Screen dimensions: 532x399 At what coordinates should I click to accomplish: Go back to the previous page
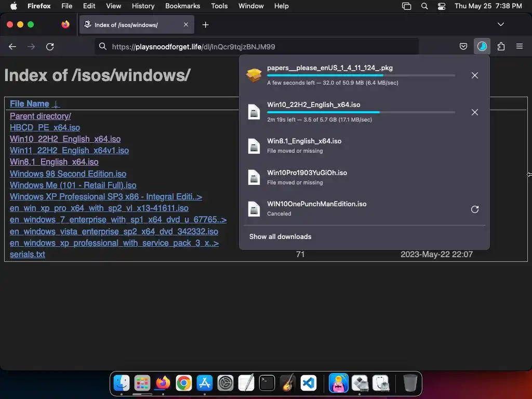pos(12,46)
